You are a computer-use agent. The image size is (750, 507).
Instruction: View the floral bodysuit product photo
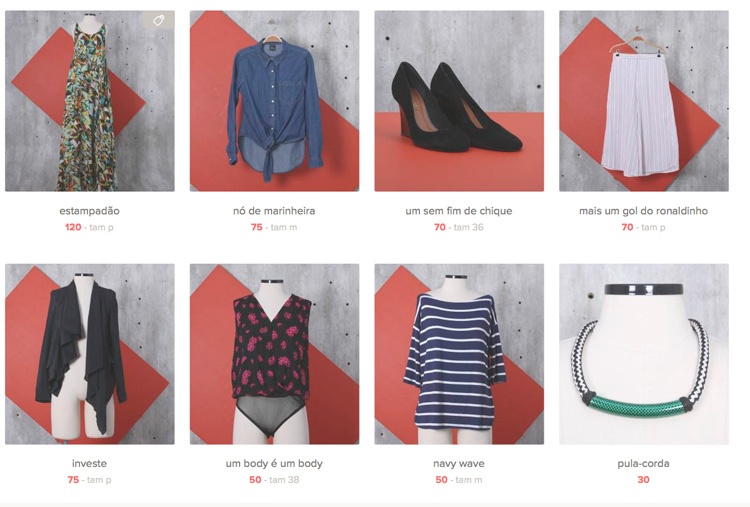(x=275, y=354)
